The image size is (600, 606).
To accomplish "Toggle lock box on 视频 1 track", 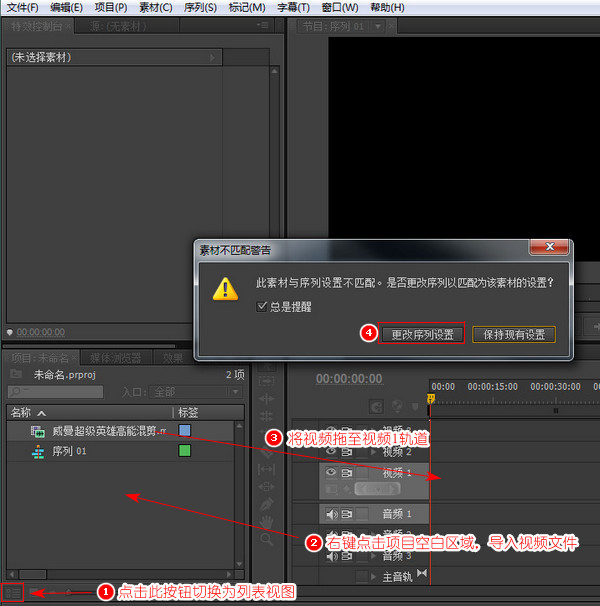I will point(362,473).
